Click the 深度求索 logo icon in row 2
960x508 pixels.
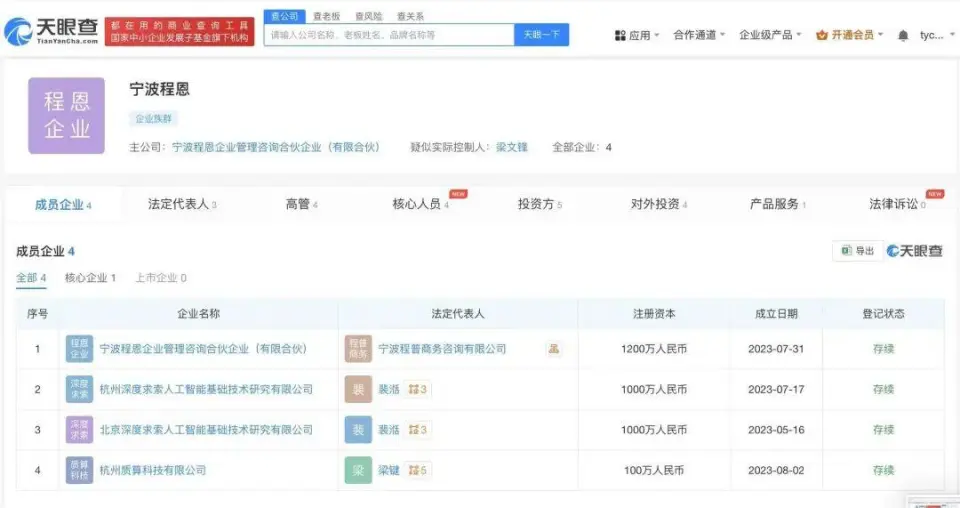point(79,389)
